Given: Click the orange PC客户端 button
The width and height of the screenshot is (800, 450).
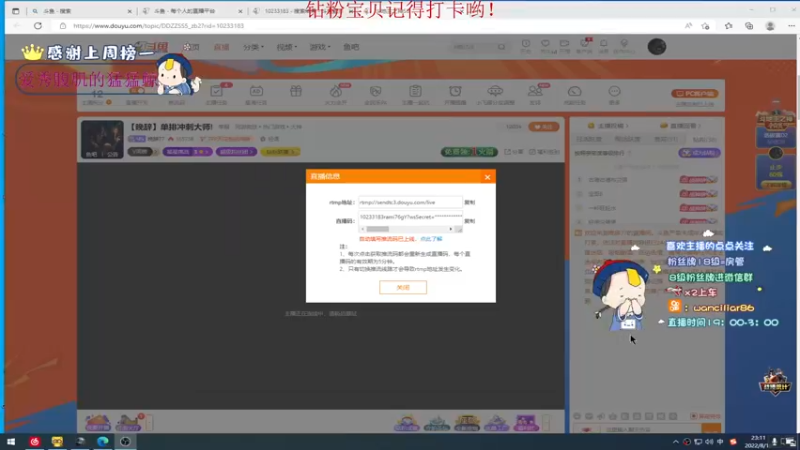Looking at the screenshot, I should pyautogui.click(x=695, y=93).
